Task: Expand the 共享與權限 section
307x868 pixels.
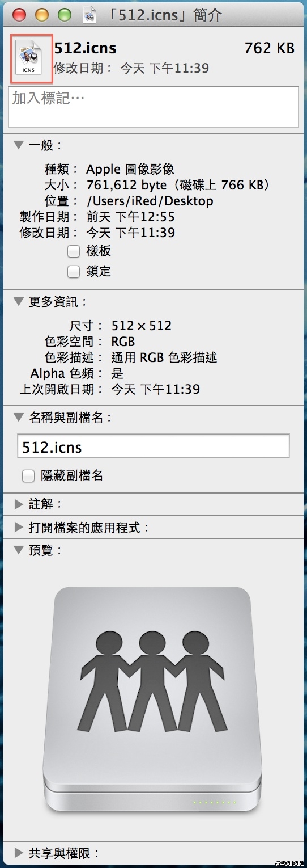Action: [19, 853]
